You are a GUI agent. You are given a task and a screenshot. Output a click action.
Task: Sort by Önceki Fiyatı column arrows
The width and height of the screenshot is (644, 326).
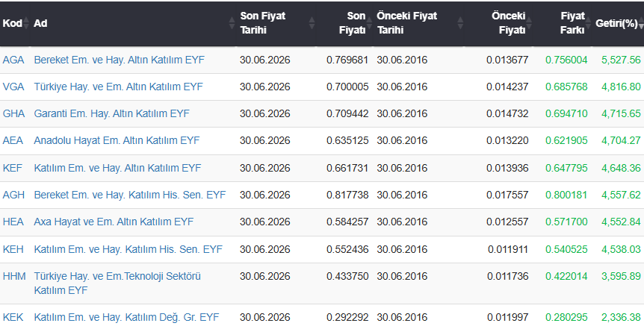529,23
